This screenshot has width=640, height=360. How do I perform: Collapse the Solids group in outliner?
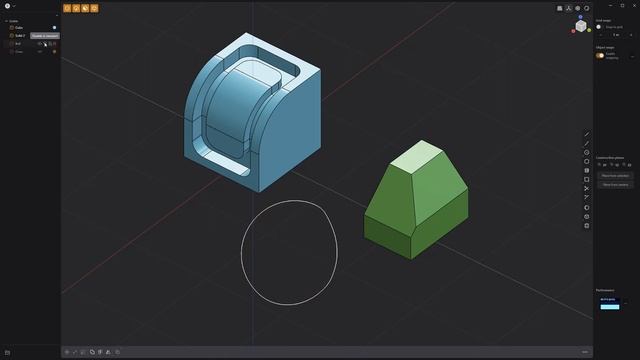pos(6,21)
